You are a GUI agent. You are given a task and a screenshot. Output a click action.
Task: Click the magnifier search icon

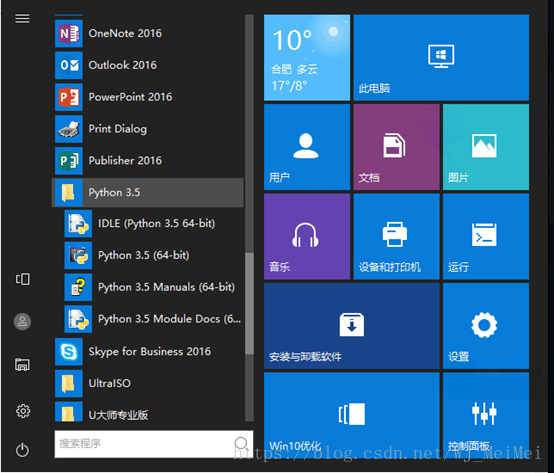tap(241, 443)
